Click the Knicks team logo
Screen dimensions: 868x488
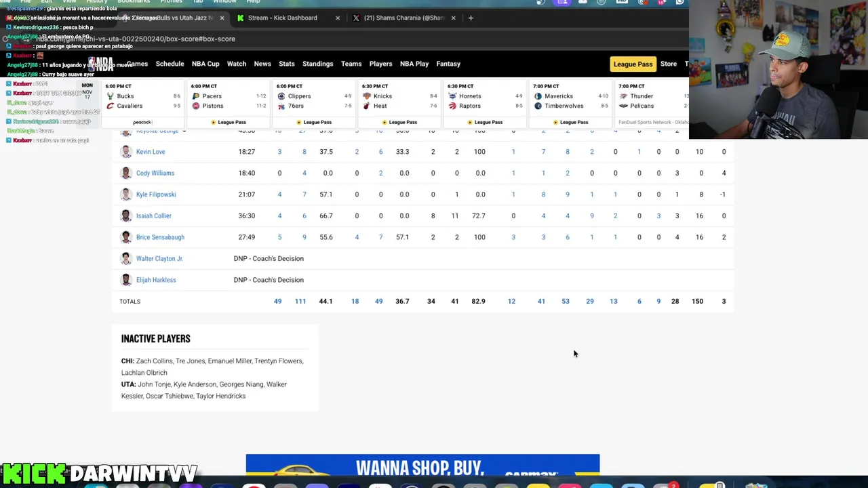coord(367,96)
